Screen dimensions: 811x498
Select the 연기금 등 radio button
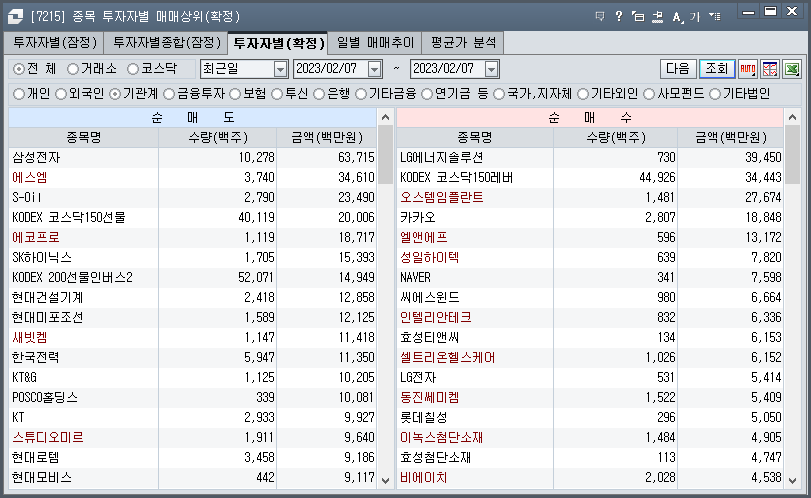[x=427, y=94]
